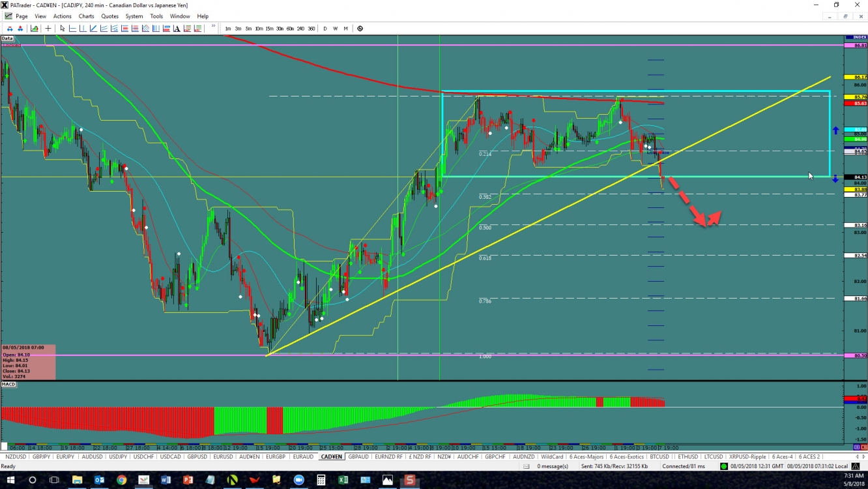Select the crosshair cursor tool
Screen dimensions: 868x489
tap(48, 29)
